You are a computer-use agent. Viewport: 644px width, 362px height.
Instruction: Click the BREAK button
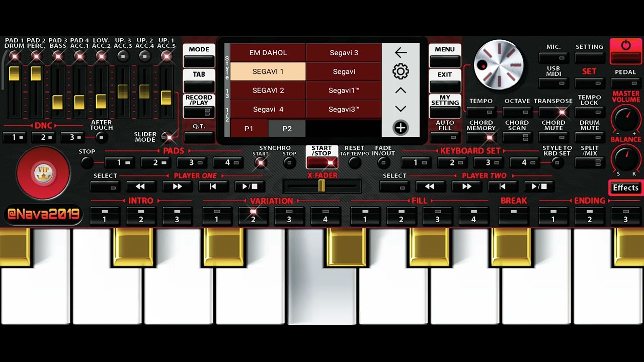click(514, 216)
